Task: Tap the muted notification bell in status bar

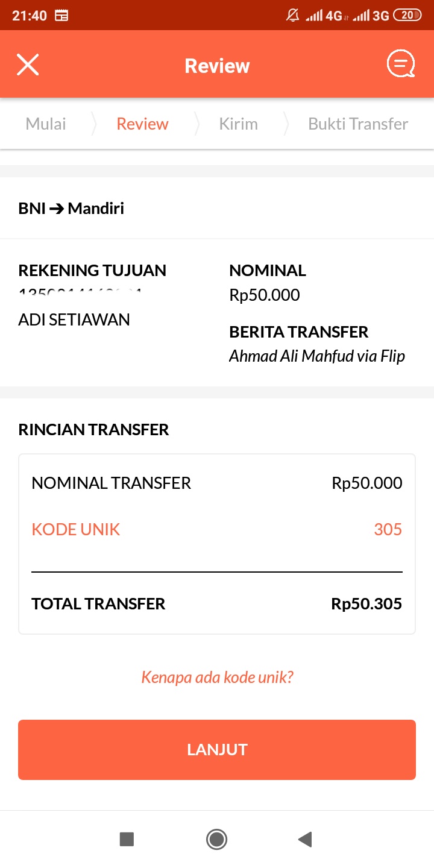Action: [293, 16]
